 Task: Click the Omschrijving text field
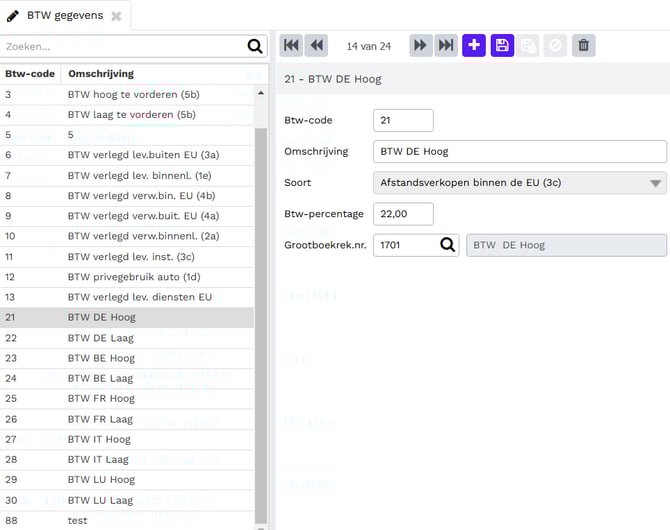[519, 152]
